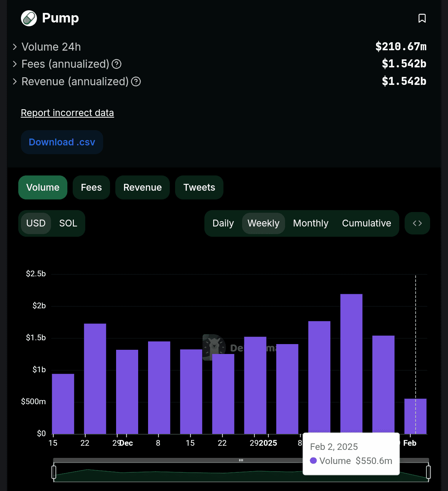This screenshot has width=448, height=491.
Task: Open the chart embed code icon
Action: coord(417,223)
